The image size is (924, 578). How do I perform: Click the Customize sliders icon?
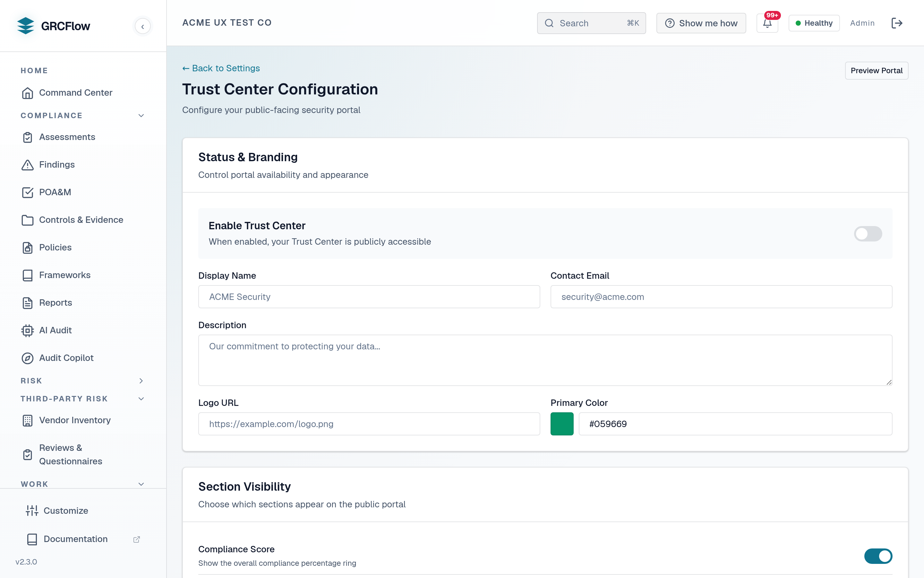(x=32, y=511)
